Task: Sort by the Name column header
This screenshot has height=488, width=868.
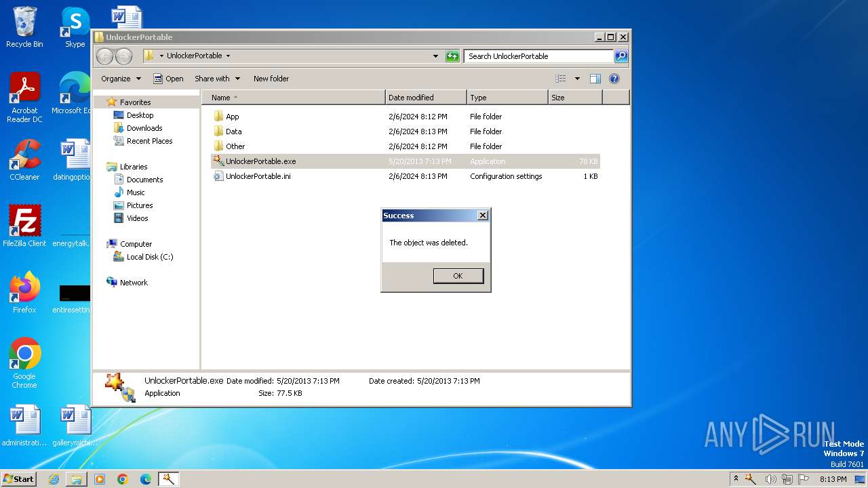Action: (x=293, y=98)
